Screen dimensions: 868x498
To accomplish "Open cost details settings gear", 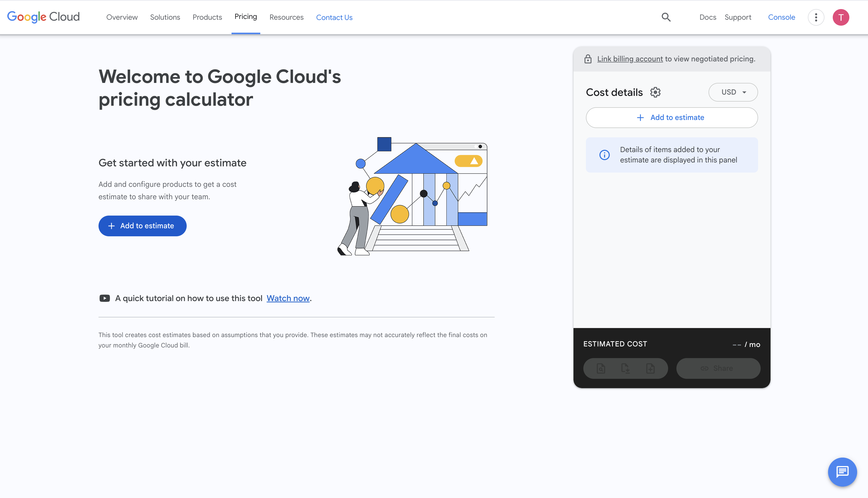I will click(655, 92).
